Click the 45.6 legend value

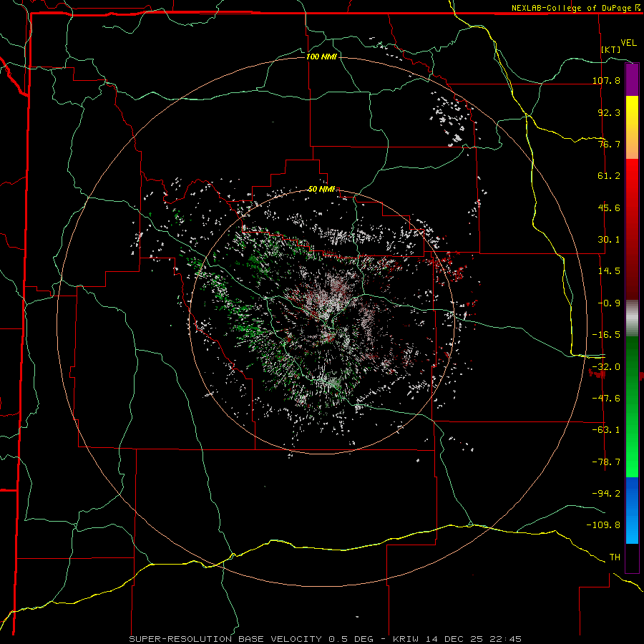pos(609,208)
